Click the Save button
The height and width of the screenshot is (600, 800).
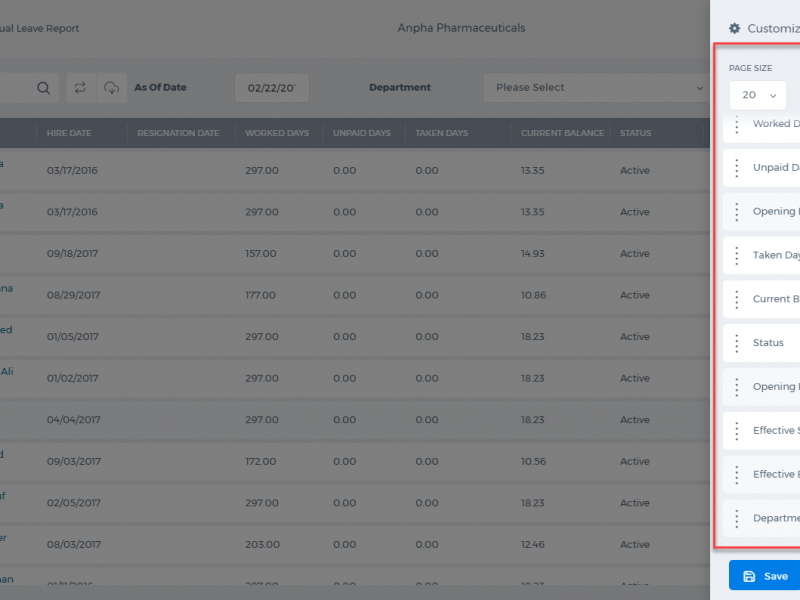coord(765,577)
